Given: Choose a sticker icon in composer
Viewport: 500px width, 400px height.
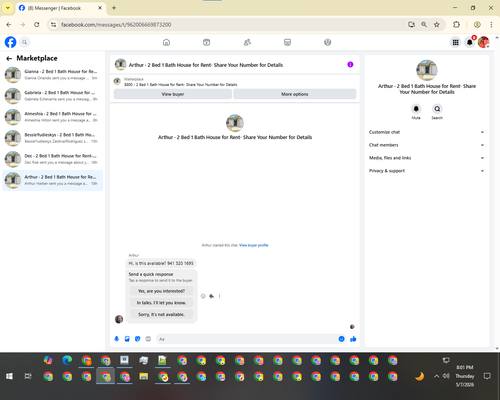Looking at the screenshot, I should (x=138, y=339).
